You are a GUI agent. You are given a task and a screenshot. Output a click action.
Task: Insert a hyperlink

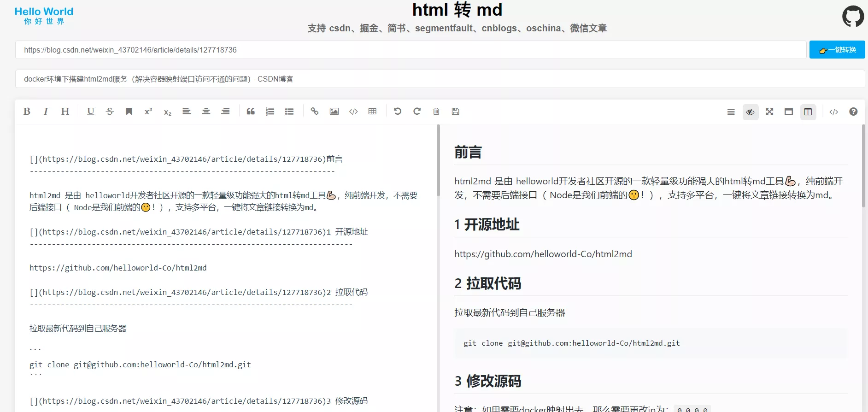[315, 112]
